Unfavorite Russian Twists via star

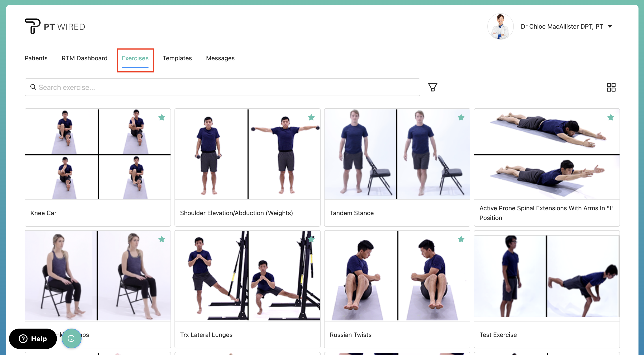pyautogui.click(x=461, y=239)
